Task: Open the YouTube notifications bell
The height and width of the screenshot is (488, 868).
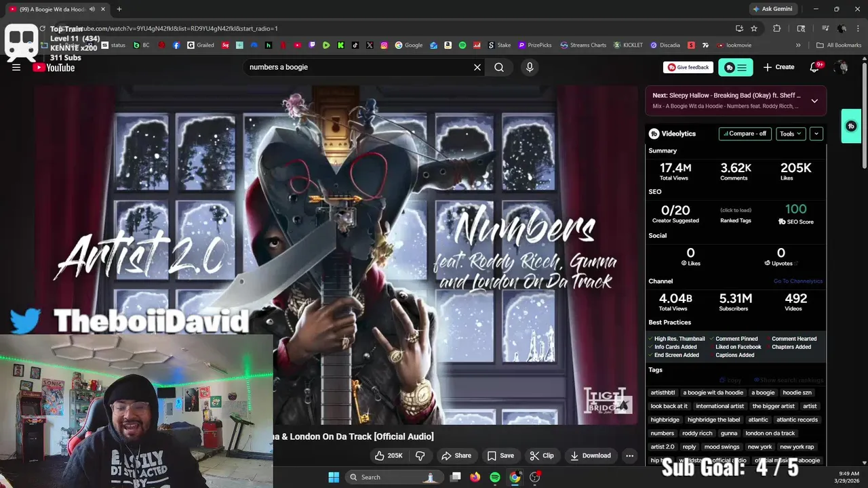Action: point(815,67)
